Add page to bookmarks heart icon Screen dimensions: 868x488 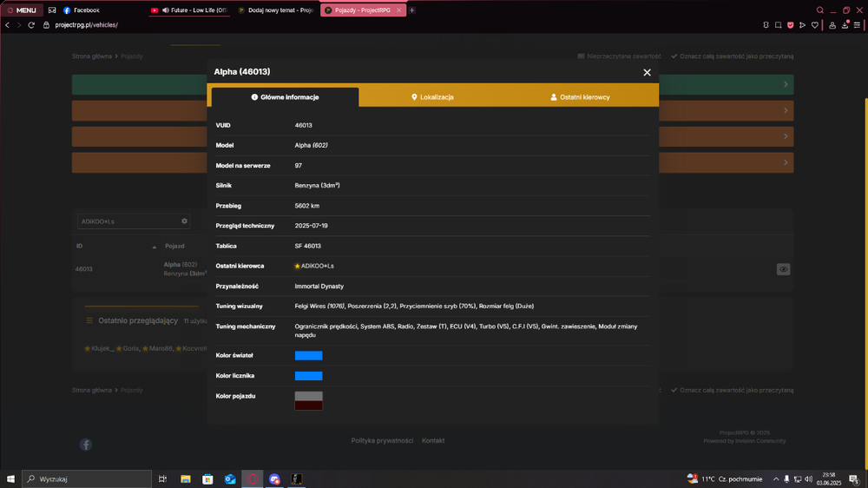coord(815,25)
